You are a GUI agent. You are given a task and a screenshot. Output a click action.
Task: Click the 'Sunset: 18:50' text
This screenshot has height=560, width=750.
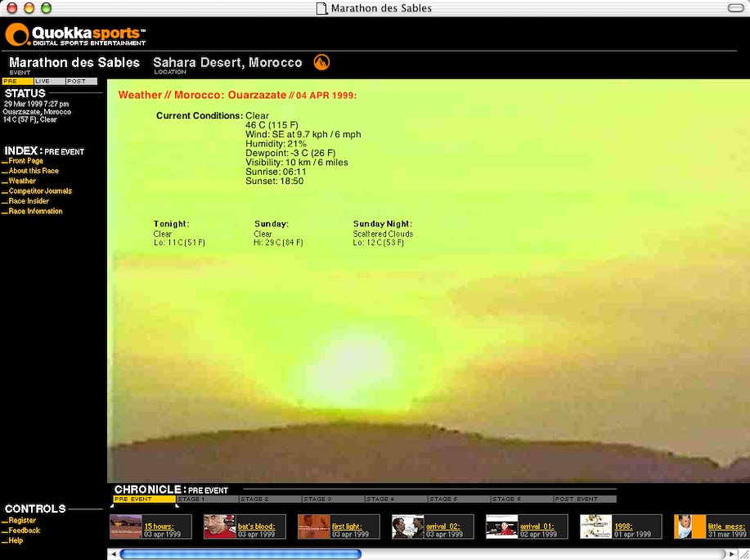click(275, 181)
